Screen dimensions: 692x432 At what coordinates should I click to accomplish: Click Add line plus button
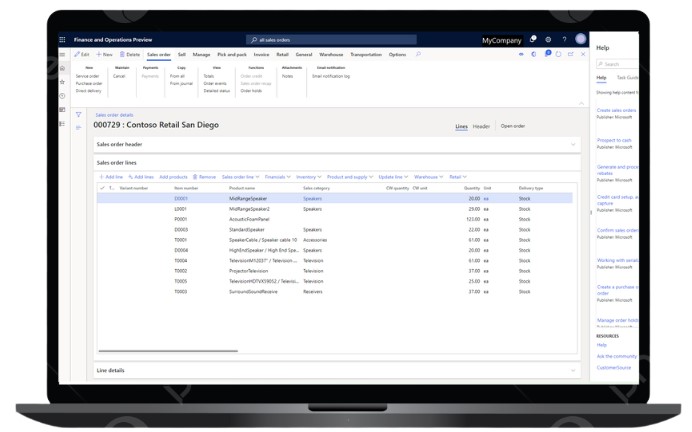[x=111, y=177]
